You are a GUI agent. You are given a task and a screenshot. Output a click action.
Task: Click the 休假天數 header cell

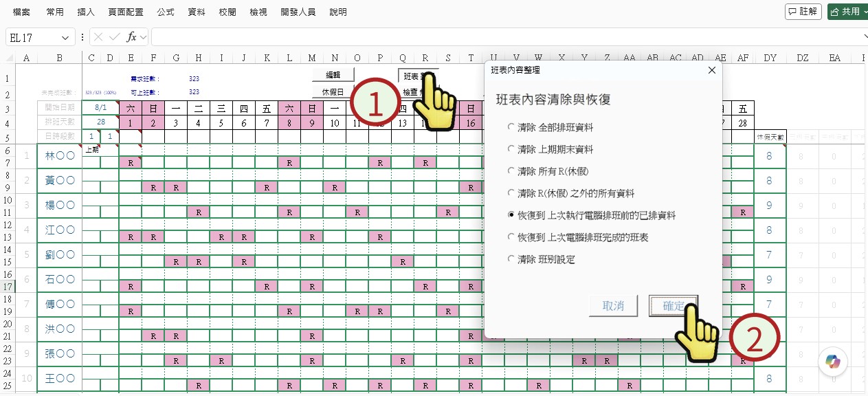(770, 137)
